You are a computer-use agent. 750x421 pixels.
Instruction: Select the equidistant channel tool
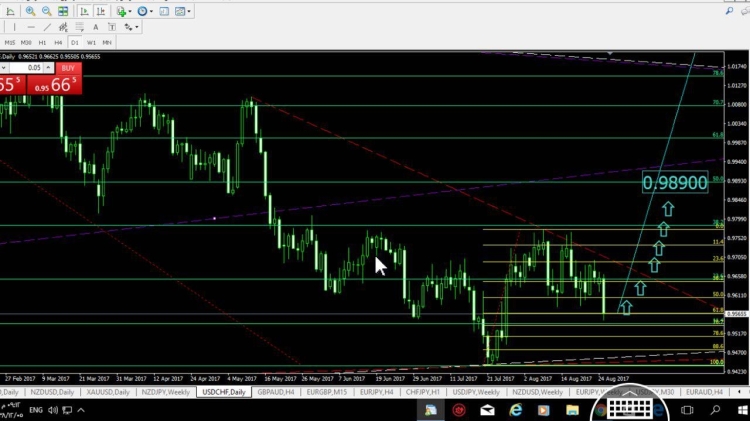tap(63, 27)
